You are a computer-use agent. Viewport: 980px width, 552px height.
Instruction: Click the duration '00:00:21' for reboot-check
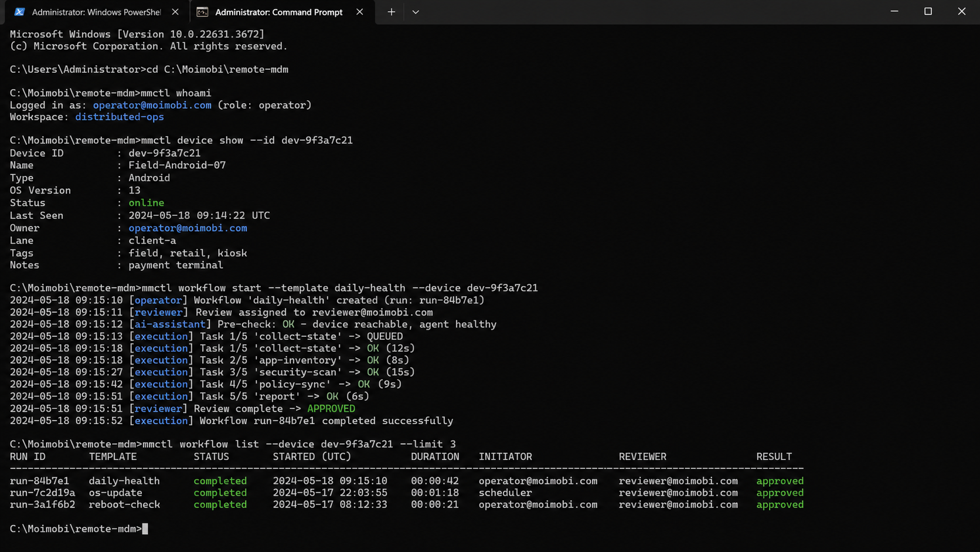click(435, 504)
